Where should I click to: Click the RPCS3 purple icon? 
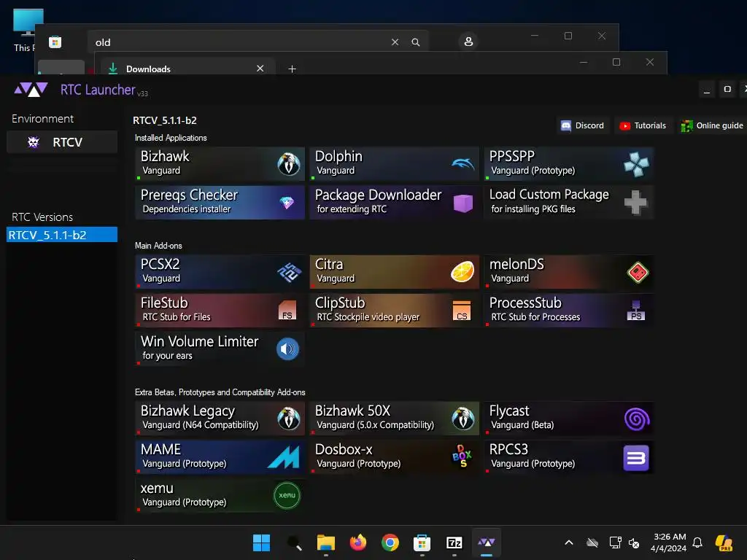[x=636, y=458]
